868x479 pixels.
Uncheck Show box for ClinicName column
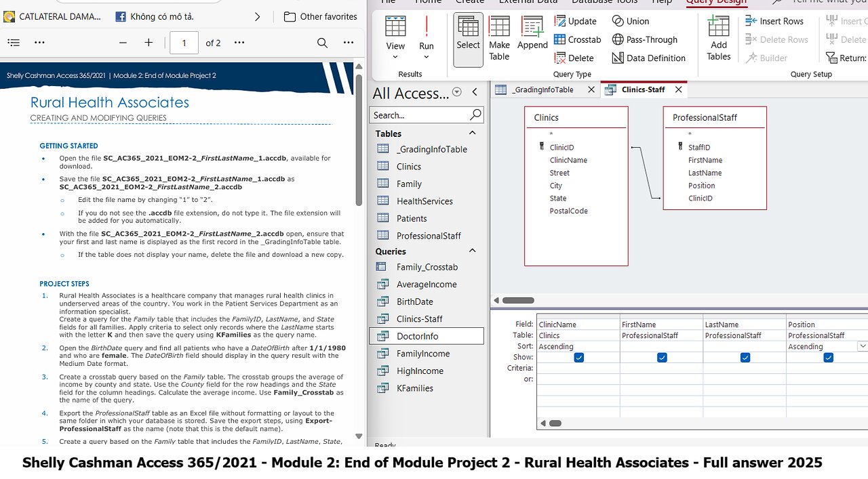tap(579, 357)
